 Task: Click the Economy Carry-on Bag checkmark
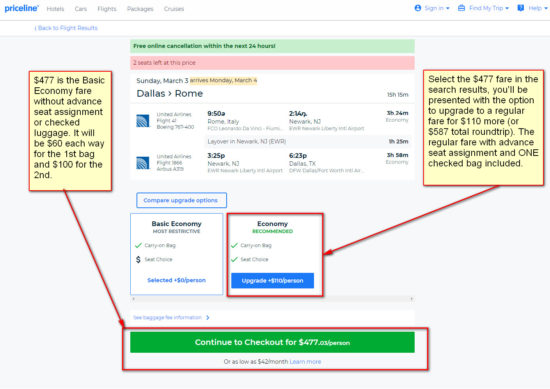click(234, 245)
